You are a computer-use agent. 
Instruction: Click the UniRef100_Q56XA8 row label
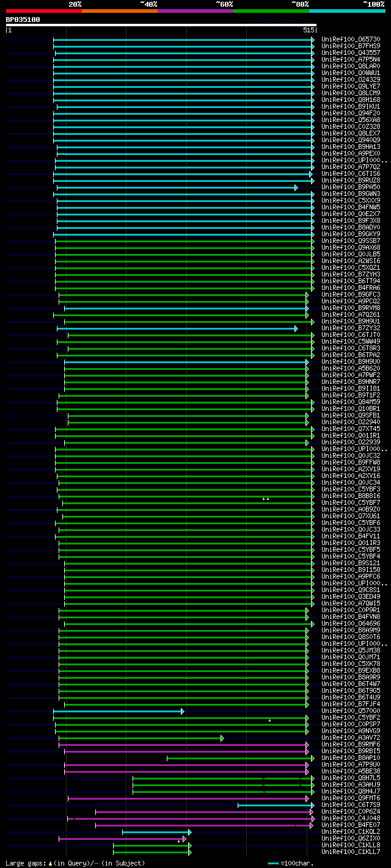pyautogui.click(x=351, y=120)
